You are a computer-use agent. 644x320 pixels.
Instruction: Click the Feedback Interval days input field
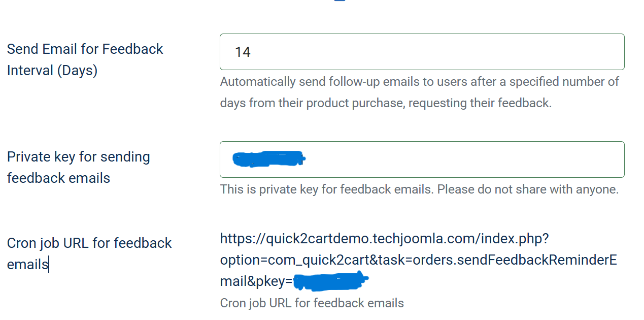coord(421,52)
